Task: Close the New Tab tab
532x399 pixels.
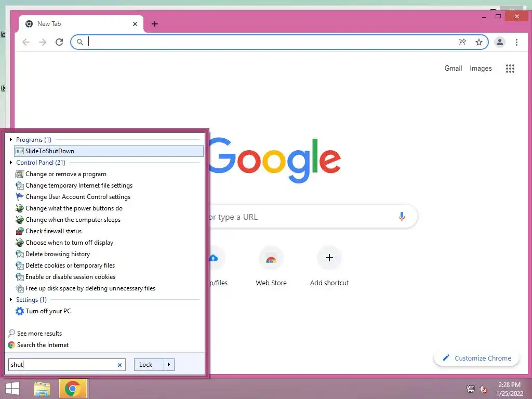Action: point(135,24)
